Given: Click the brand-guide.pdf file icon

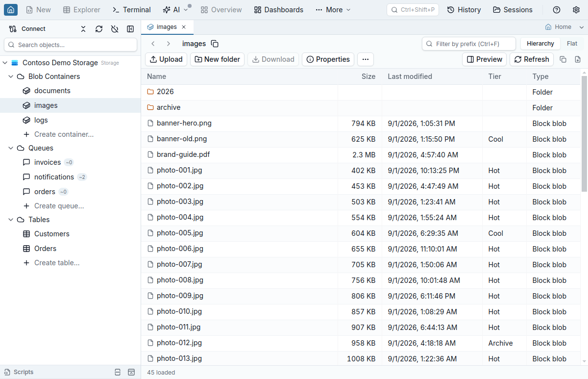Looking at the screenshot, I should (x=151, y=154).
